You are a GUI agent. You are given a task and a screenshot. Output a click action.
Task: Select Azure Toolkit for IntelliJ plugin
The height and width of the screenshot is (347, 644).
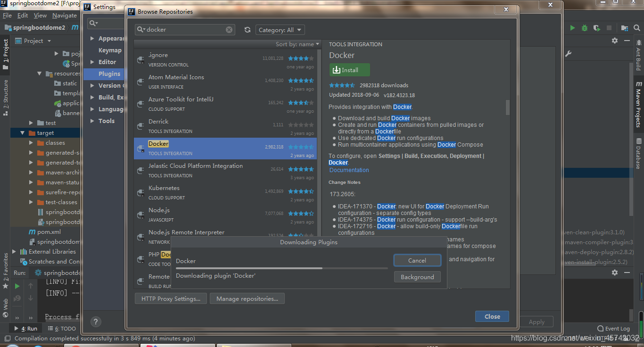coord(225,104)
